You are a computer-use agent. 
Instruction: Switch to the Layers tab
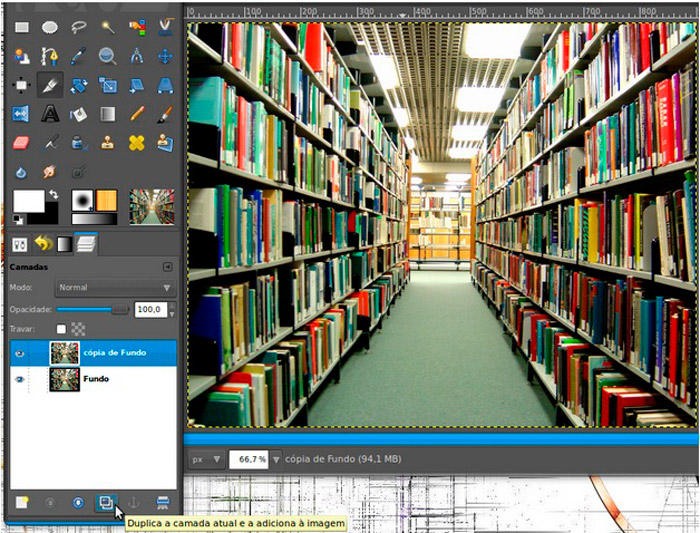tap(86, 244)
